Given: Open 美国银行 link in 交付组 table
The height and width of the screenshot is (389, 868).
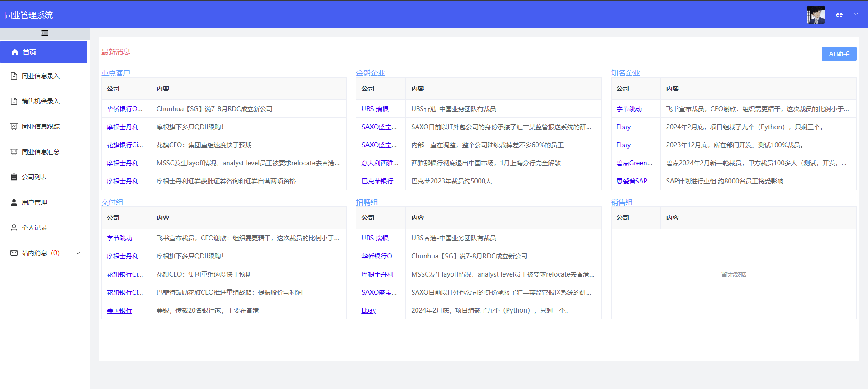Looking at the screenshot, I should tap(119, 310).
